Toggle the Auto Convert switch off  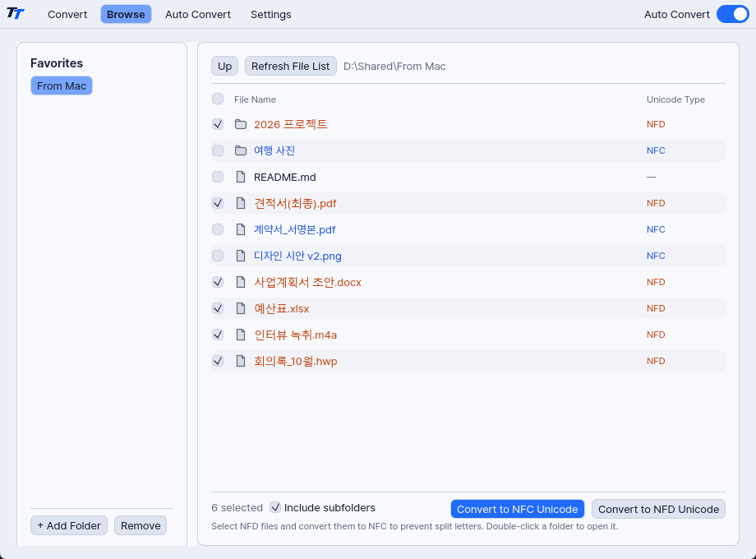click(x=732, y=15)
